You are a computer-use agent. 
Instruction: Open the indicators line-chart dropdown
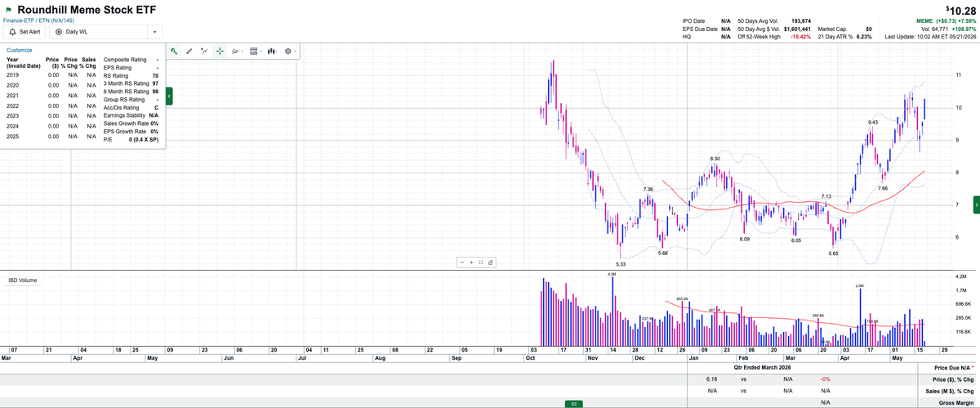(x=237, y=51)
